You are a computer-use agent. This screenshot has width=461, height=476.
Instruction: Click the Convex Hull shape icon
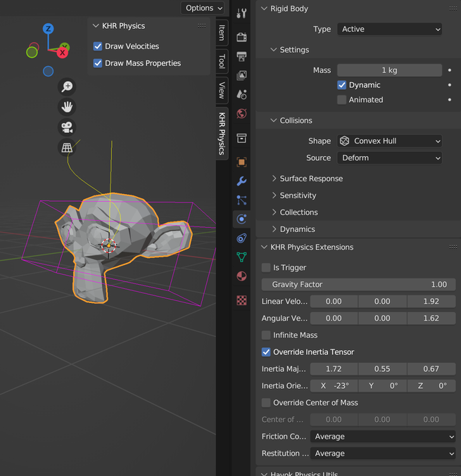[344, 141]
